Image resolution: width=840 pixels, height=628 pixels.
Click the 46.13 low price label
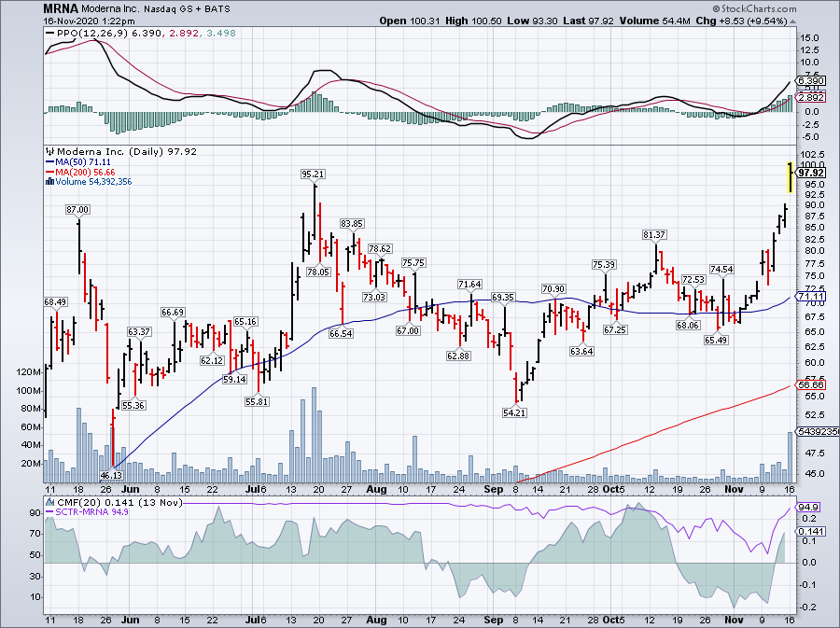point(111,475)
